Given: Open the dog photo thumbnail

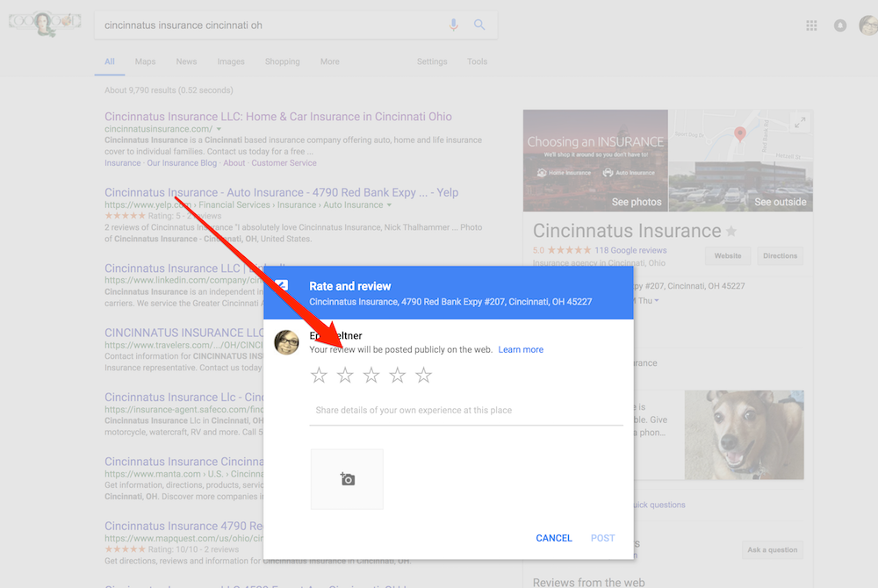Looking at the screenshot, I should [x=745, y=434].
